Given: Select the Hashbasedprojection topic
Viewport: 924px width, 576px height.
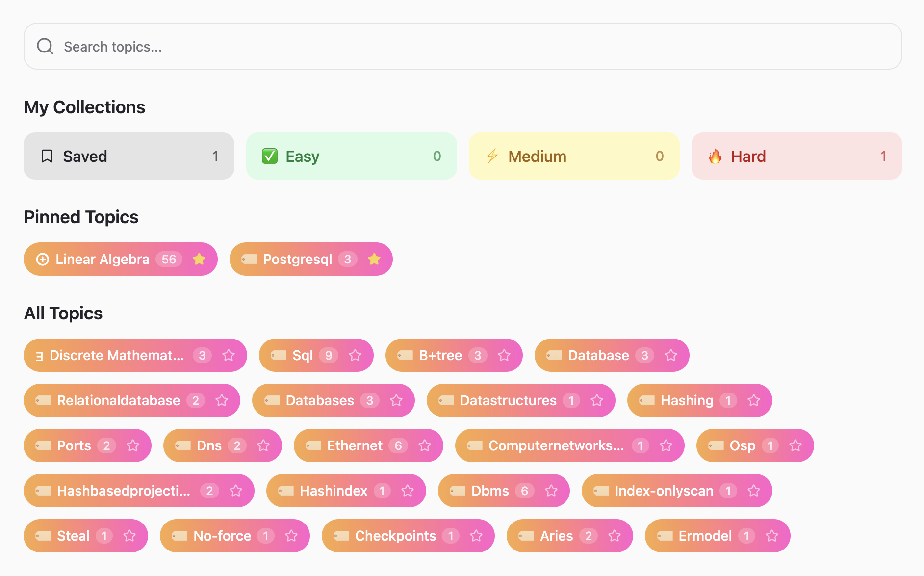Looking at the screenshot, I should coord(139,491).
